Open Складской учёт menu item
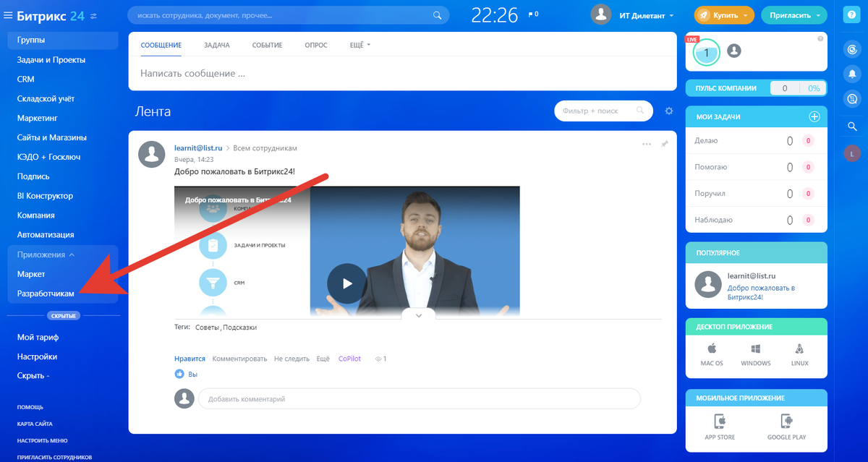868x462 pixels. (46, 99)
